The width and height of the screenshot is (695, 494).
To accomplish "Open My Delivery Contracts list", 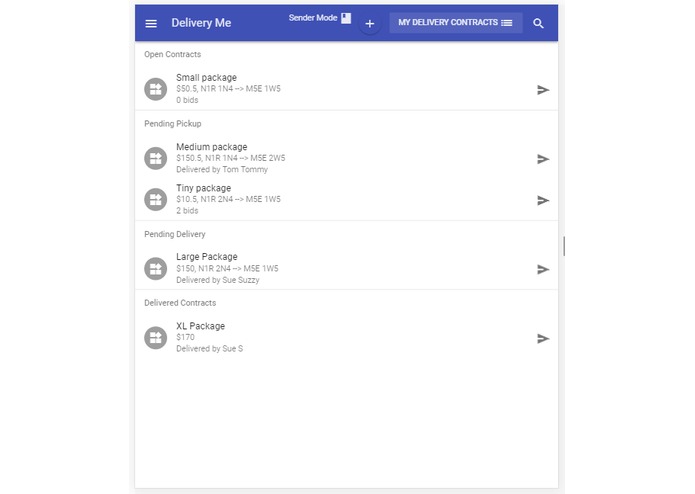I will click(456, 23).
